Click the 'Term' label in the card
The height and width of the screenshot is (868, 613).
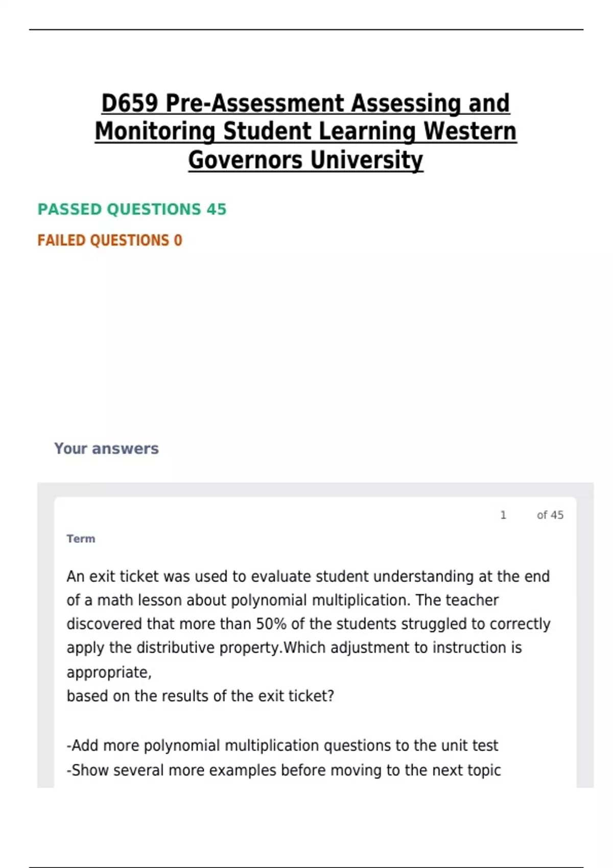pyautogui.click(x=81, y=539)
